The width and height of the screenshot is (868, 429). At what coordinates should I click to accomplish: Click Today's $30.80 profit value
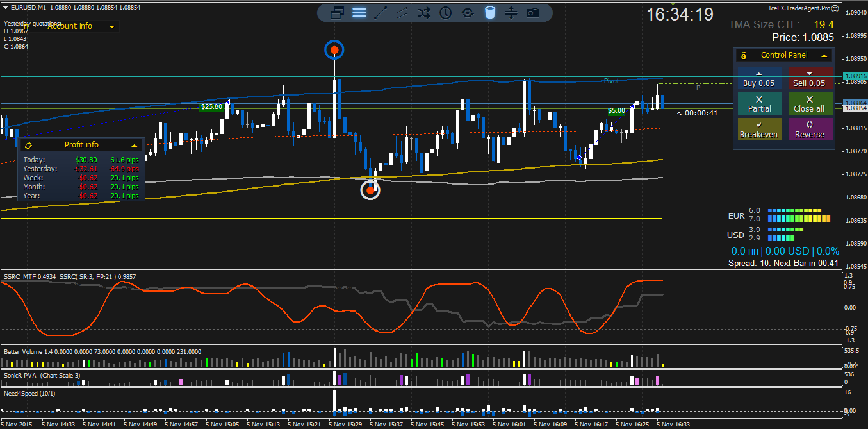point(86,160)
